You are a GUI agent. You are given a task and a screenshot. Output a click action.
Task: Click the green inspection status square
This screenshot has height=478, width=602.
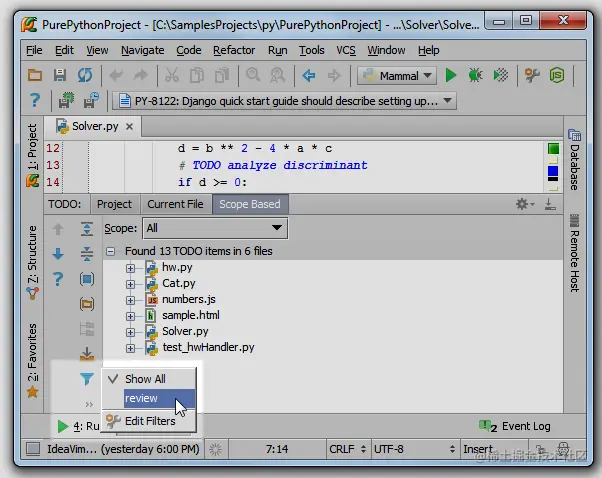coord(553,149)
